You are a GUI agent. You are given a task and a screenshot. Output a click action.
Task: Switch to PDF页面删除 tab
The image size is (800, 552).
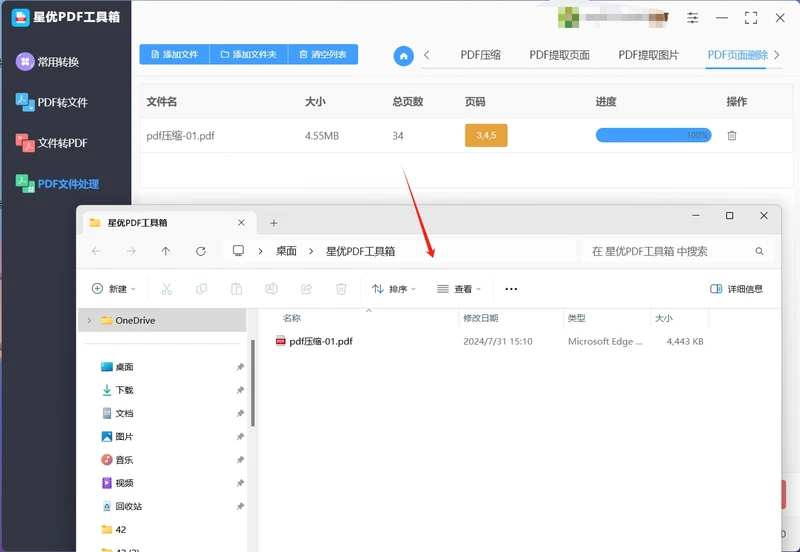(x=737, y=55)
